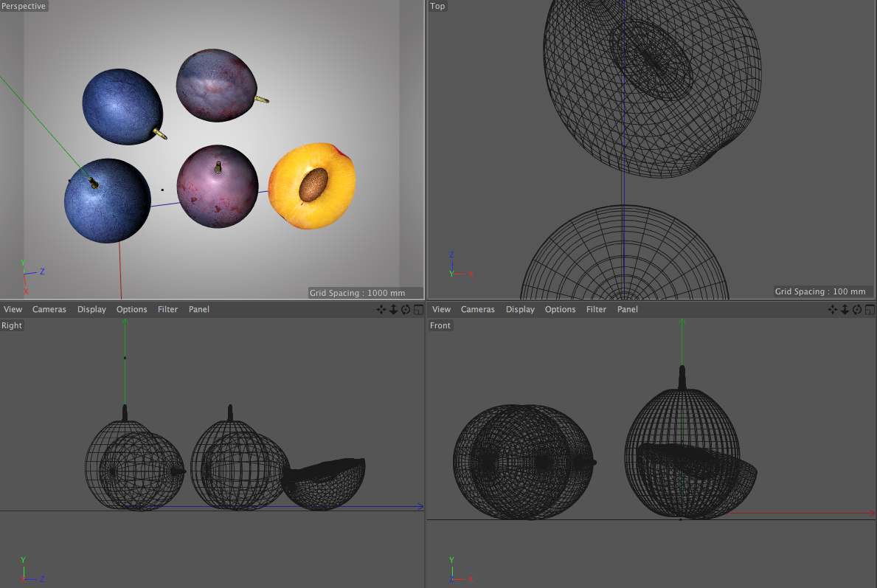Open the Panel menu of Right viewport

pos(198,310)
